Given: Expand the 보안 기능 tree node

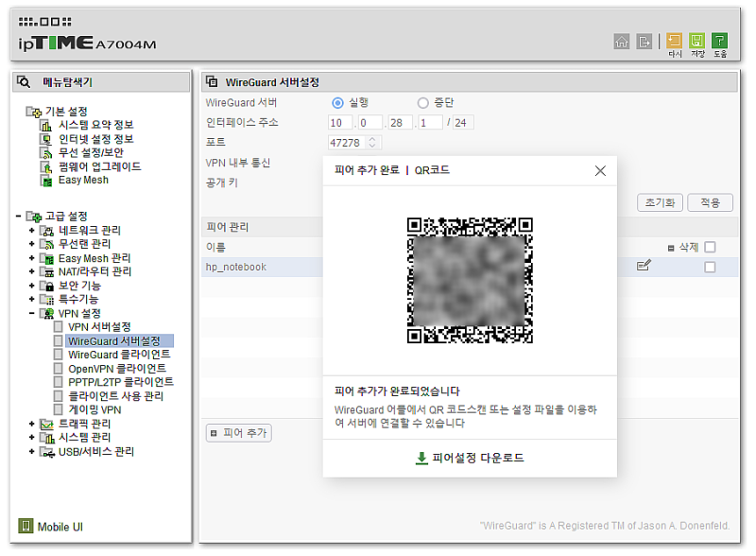Looking at the screenshot, I should coord(32,286).
